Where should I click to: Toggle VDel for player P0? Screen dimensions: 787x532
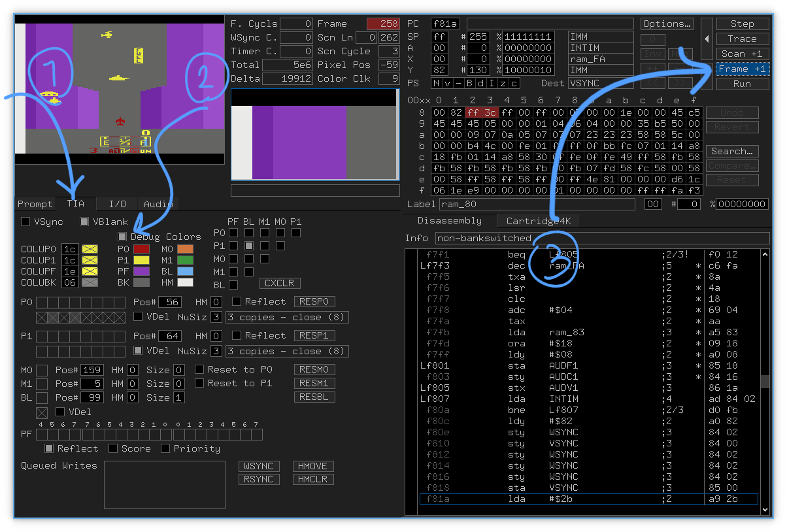138,316
